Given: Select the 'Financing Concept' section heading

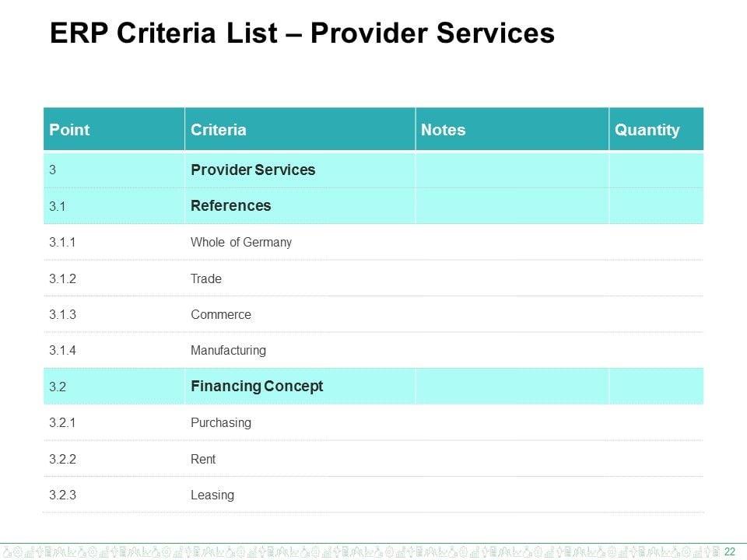Looking at the screenshot, I should coord(257,387).
